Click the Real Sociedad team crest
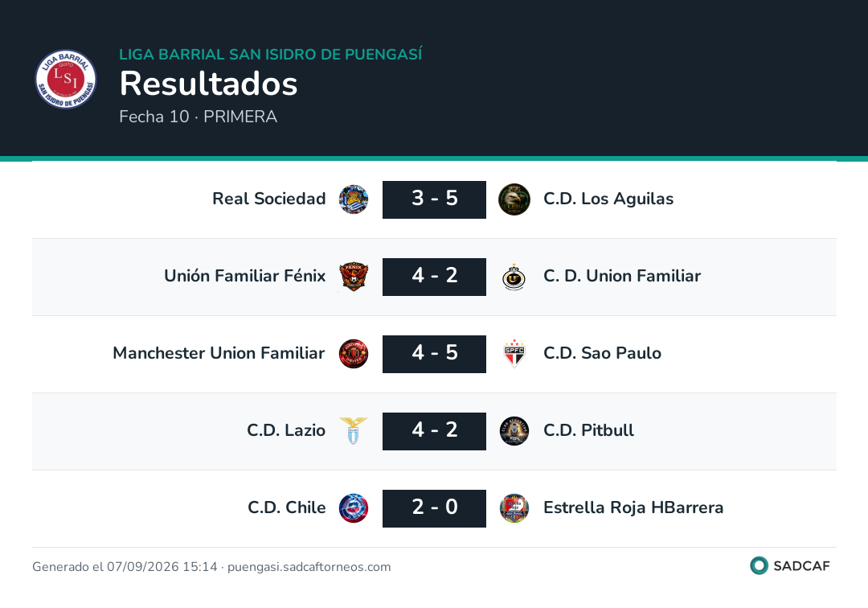Image resolution: width=868 pixels, height=608 pixels. [x=354, y=199]
